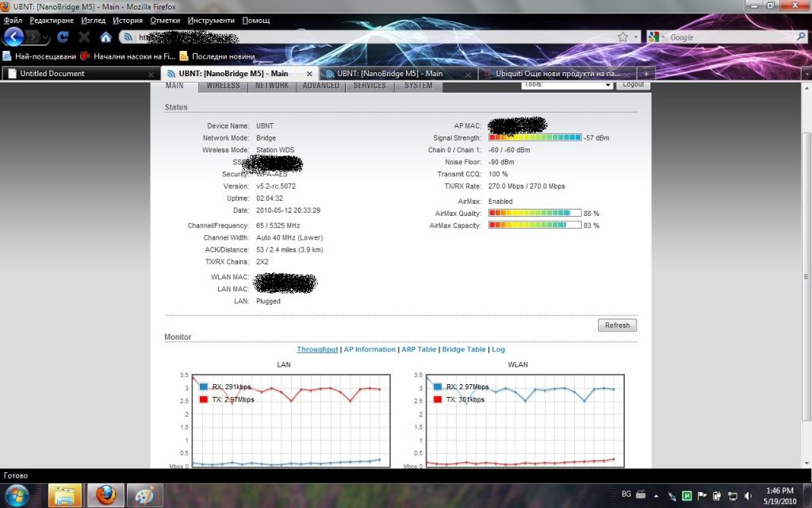This screenshot has width=812, height=508.
Task: Bookmark this page with the star icon
Action: pyautogui.click(x=623, y=37)
